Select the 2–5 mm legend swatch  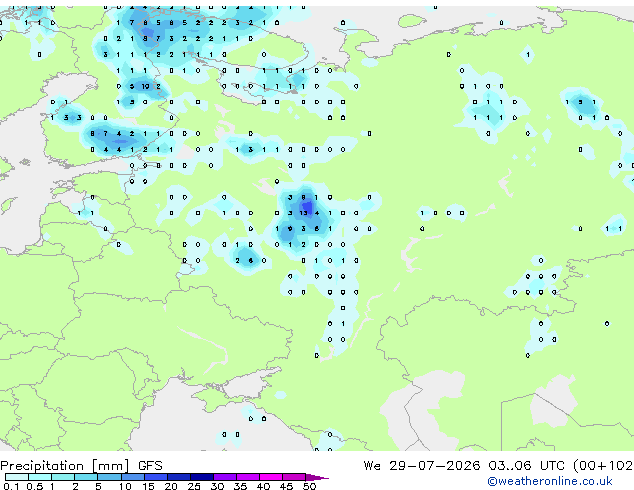pyautogui.click(x=86, y=477)
